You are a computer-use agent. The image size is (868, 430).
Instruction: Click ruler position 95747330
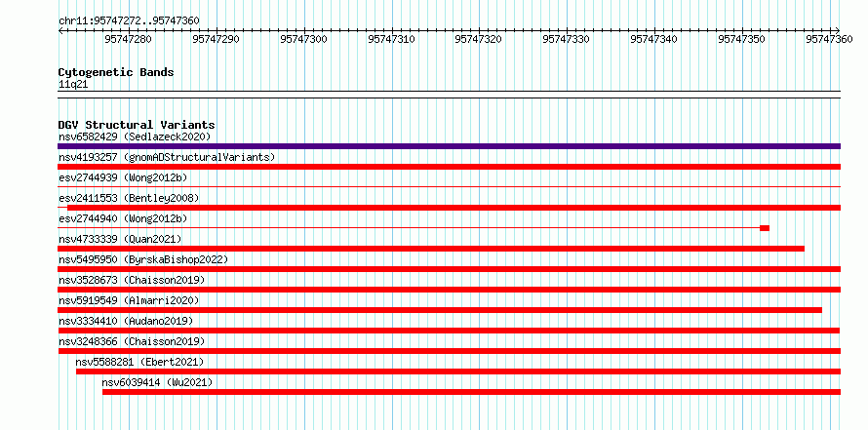567,39
